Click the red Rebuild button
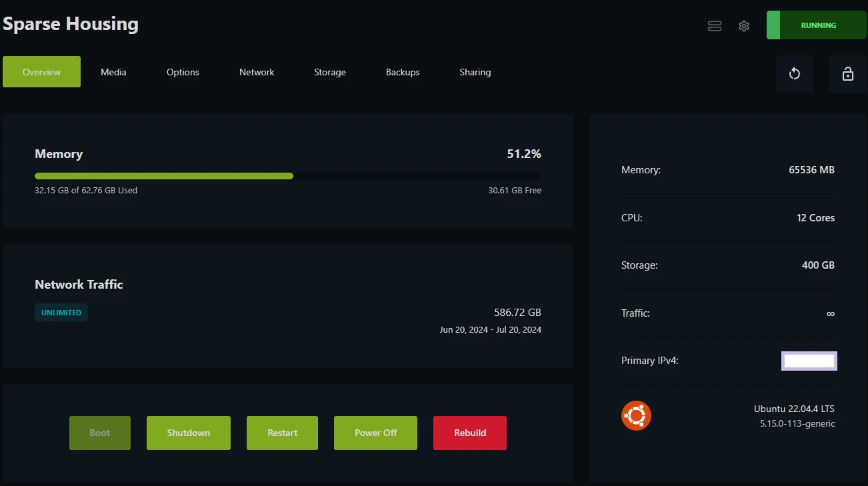This screenshot has width=868, height=486. click(470, 433)
